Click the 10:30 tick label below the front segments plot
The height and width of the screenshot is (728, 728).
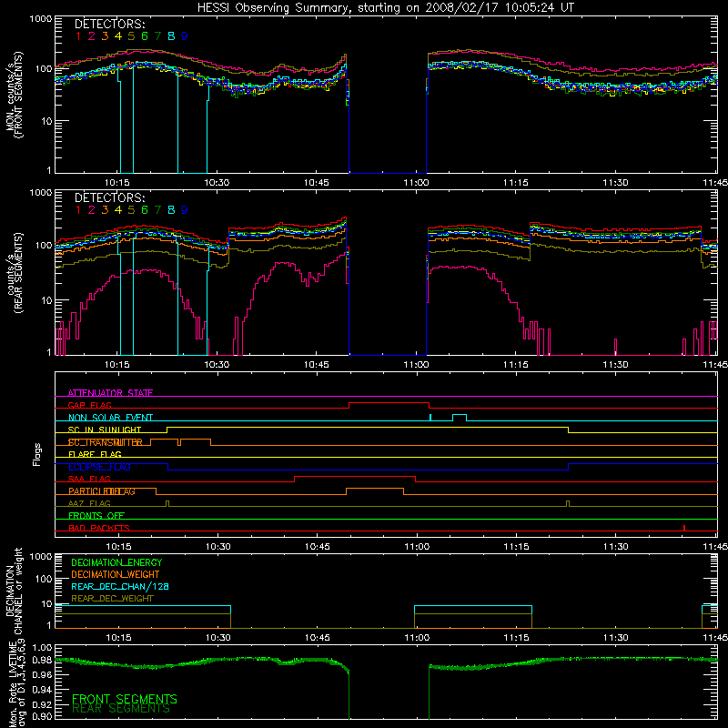pyautogui.click(x=217, y=183)
